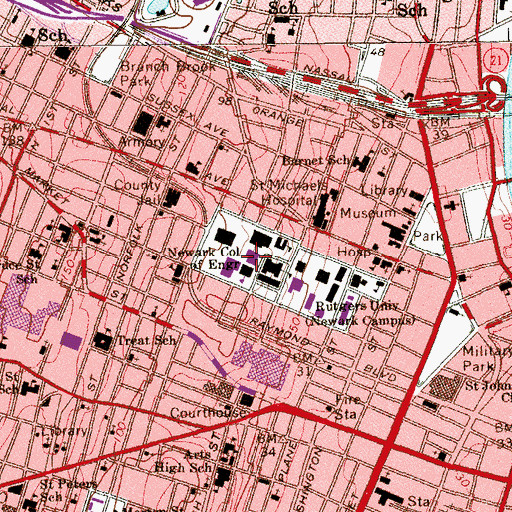Select the 'Barnet Sch' label
Viewport: 512px width, 512px height.
pos(317,161)
